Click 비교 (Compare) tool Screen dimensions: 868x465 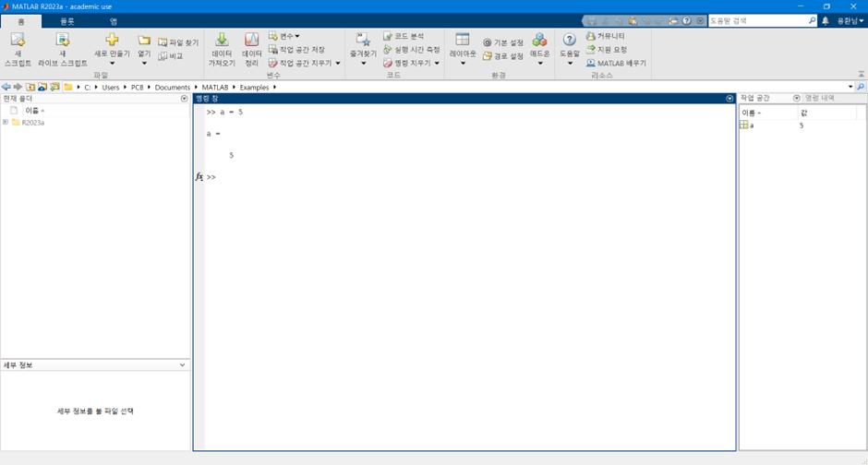pyautogui.click(x=171, y=56)
